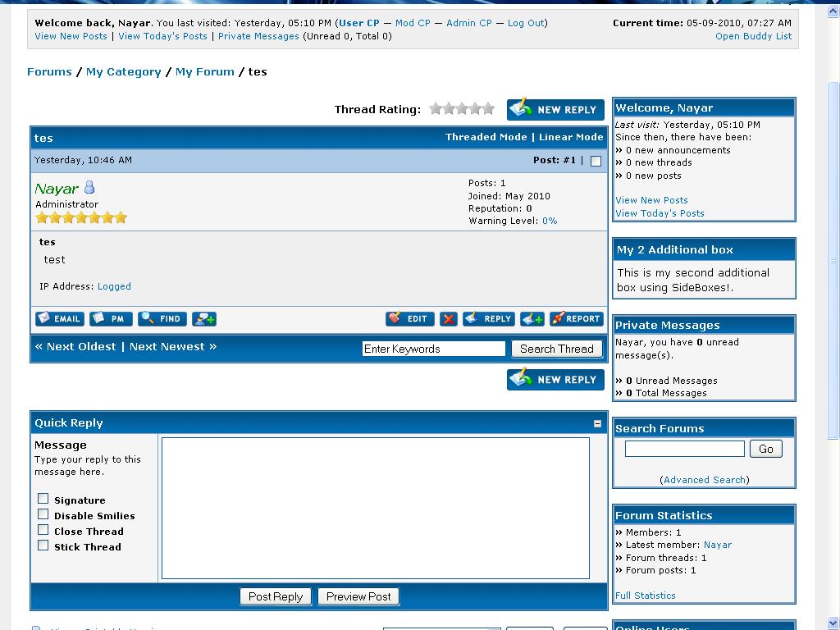Rate thread with the first star
The image size is (840, 630).
click(436, 109)
